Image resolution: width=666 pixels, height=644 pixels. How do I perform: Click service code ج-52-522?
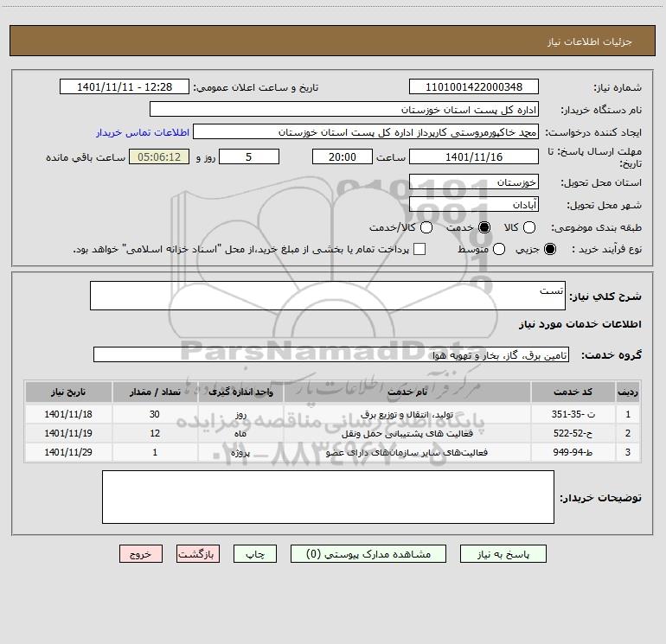click(573, 433)
